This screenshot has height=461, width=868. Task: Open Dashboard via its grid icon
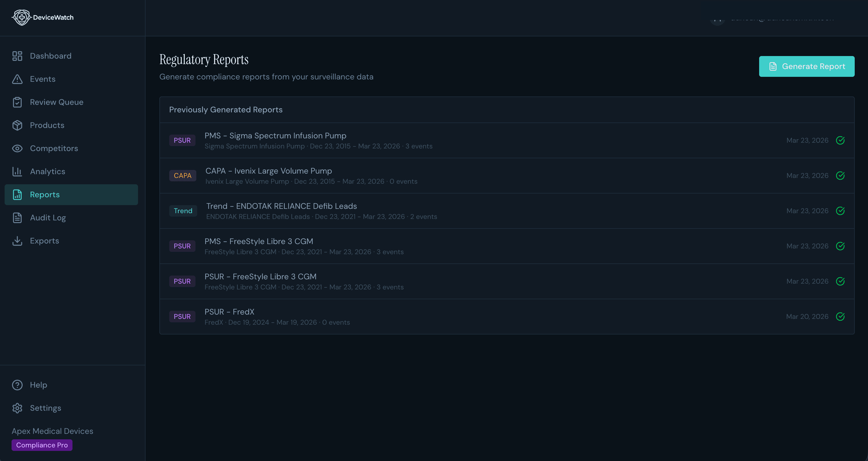(x=17, y=56)
